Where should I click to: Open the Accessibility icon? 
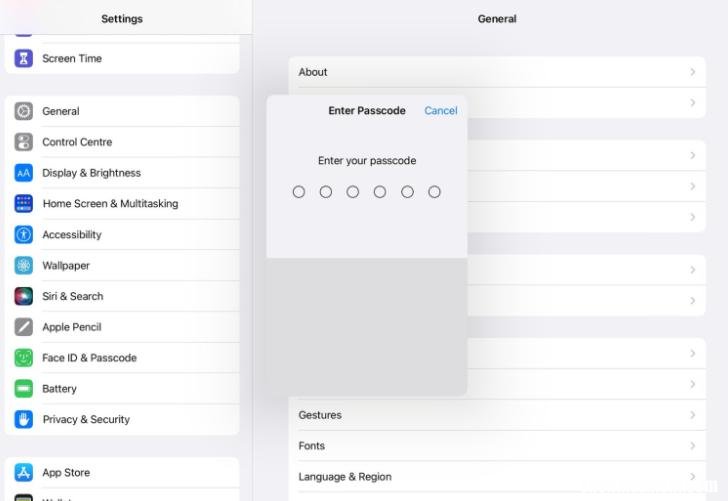tap(24, 235)
